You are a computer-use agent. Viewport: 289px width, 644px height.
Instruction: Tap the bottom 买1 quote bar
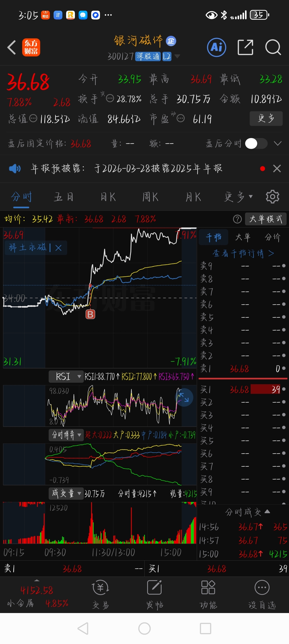click(217, 569)
